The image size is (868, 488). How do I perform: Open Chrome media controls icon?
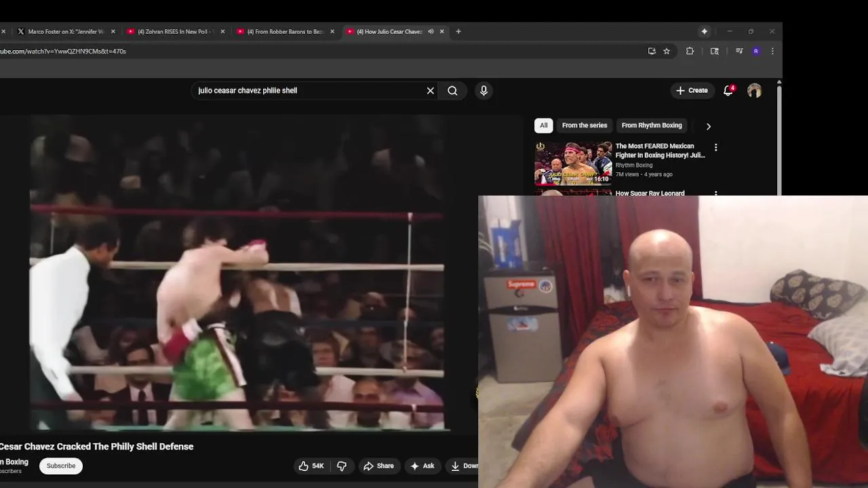tap(739, 51)
